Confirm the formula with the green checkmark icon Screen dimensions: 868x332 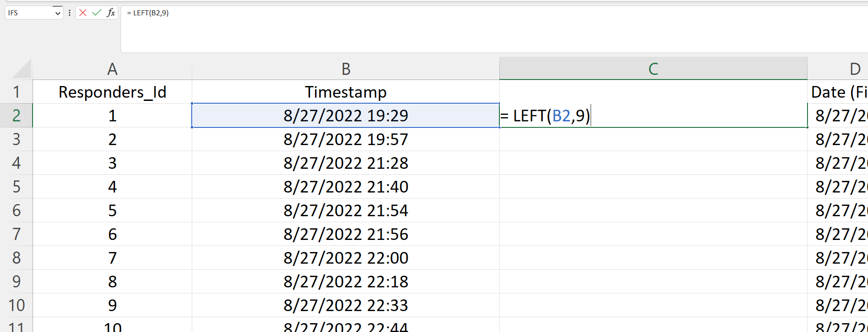tap(96, 13)
